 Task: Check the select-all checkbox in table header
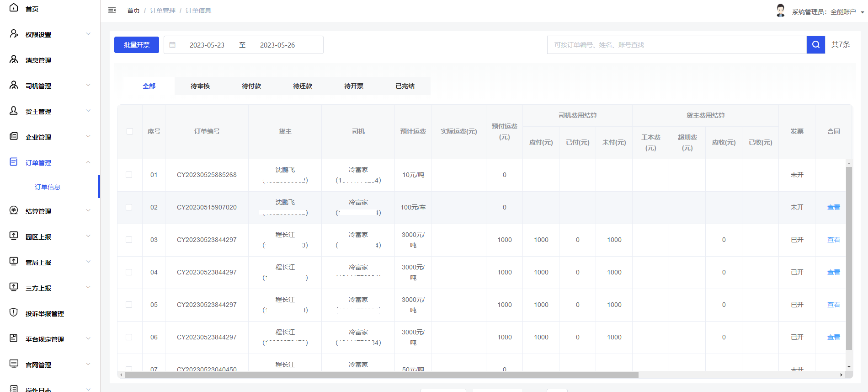coord(130,131)
